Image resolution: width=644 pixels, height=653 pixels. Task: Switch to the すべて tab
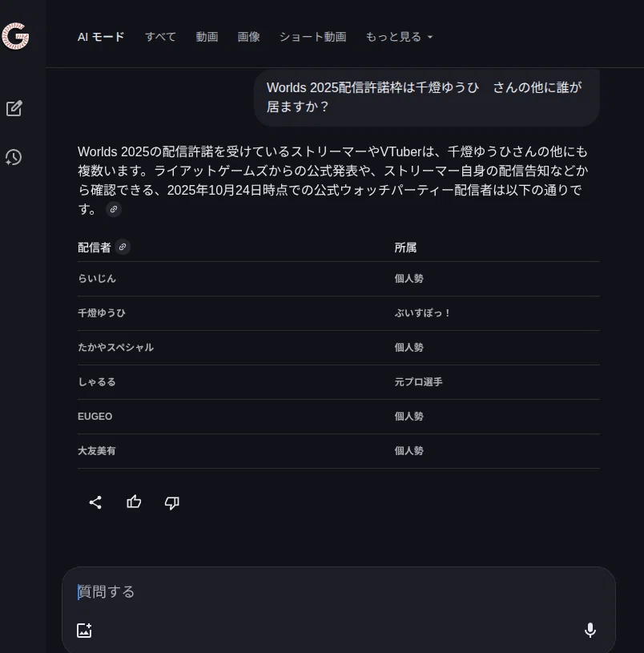click(x=160, y=37)
